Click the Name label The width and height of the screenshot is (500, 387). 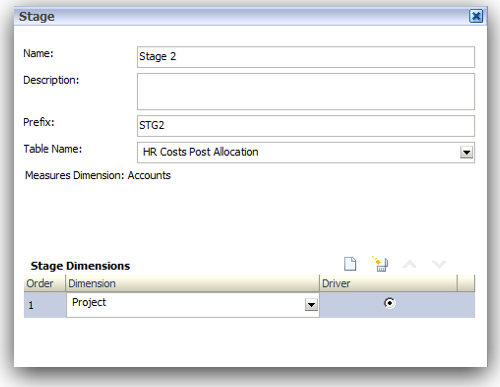[x=38, y=53]
